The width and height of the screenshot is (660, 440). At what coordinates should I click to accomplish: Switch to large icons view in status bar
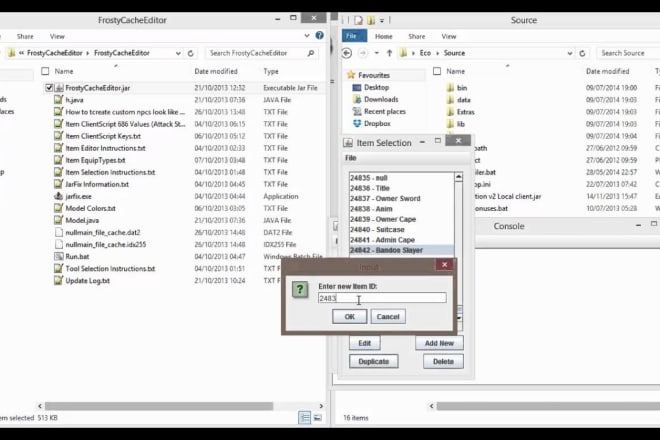coord(318,418)
